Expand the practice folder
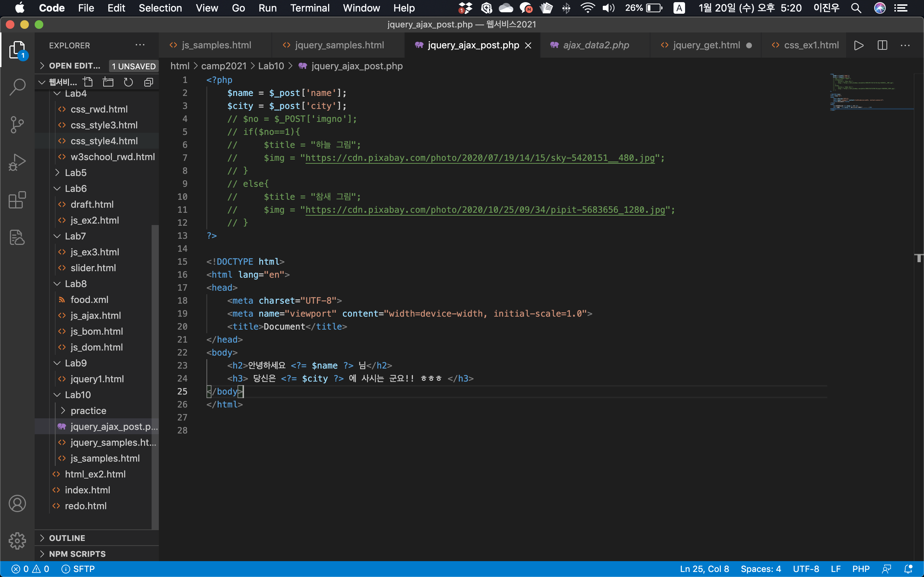The width and height of the screenshot is (924, 577). [x=88, y=411]
